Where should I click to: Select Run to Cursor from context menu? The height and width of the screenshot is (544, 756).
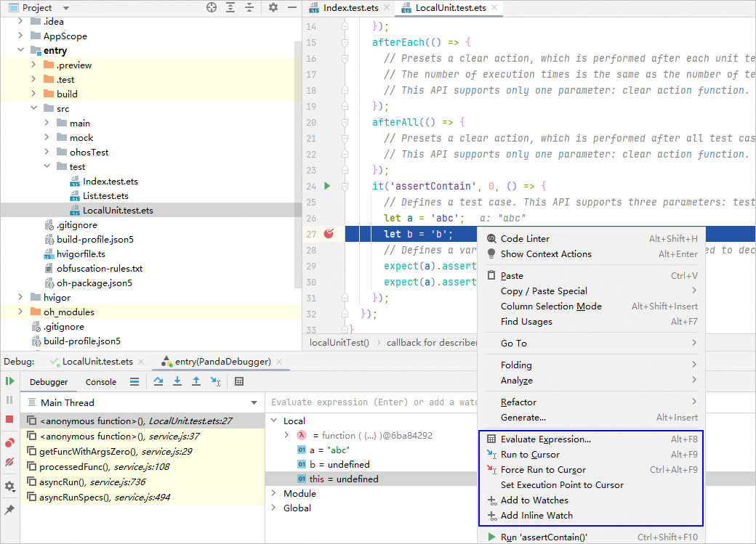coord(530,455)
